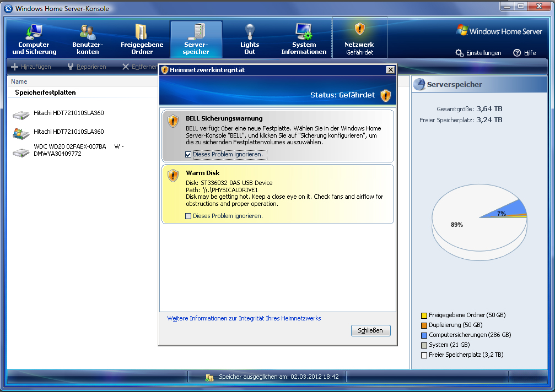Open Einstellungen settings
The image size is (555, 392).
(x=478, y=53)
